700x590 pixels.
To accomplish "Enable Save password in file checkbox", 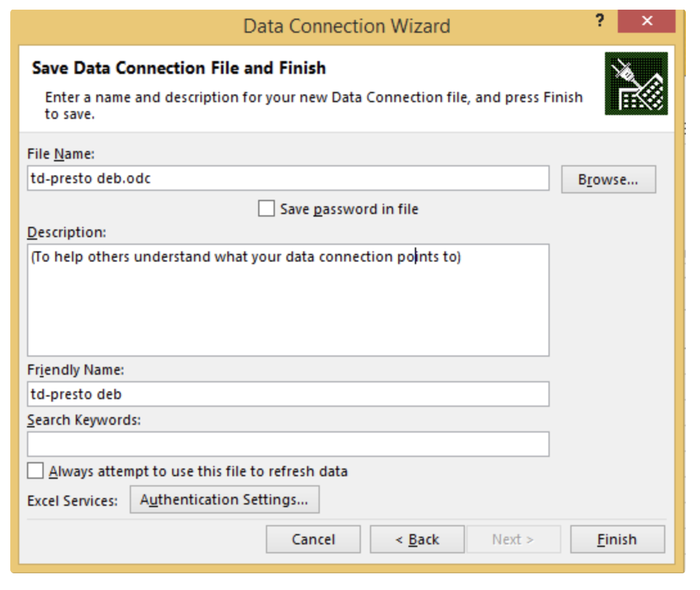I will click(x=266, y=209).
